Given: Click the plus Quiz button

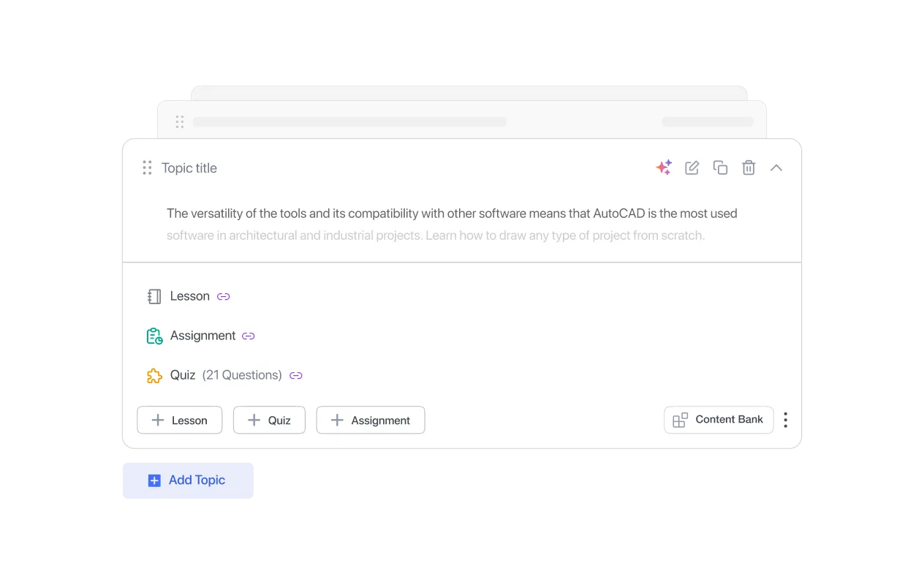Looking at the screenshot, I should click(269, 420).
